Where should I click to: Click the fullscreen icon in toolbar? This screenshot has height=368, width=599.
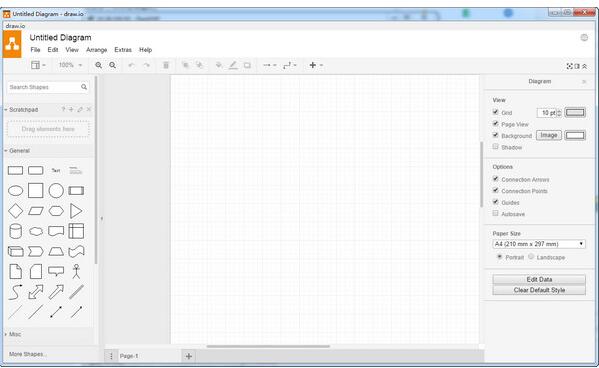click(x=570, y=66)
